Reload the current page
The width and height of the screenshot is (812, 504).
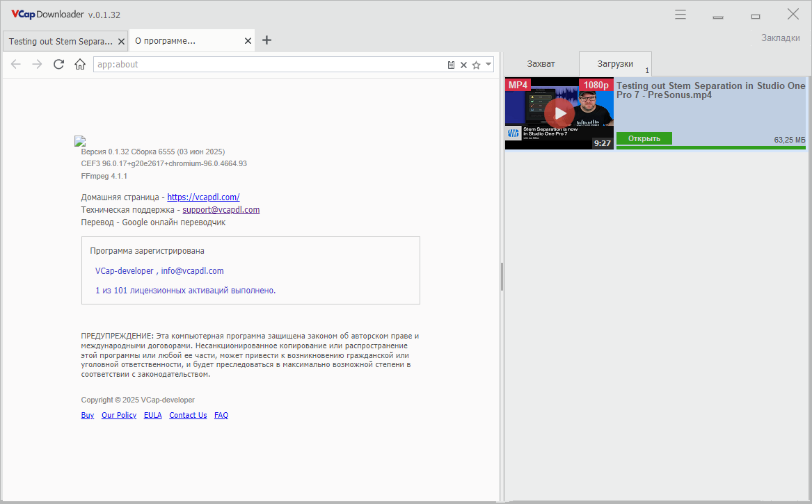(58, 64)
